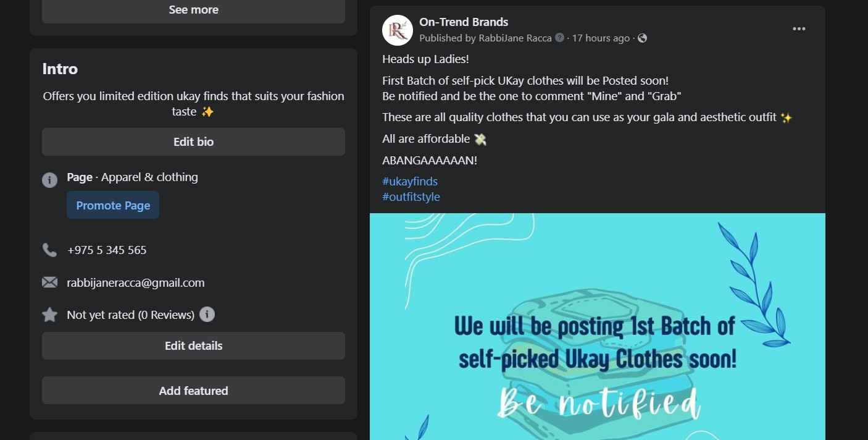
Task: Open the Edit details button
Action: point(193,346)
